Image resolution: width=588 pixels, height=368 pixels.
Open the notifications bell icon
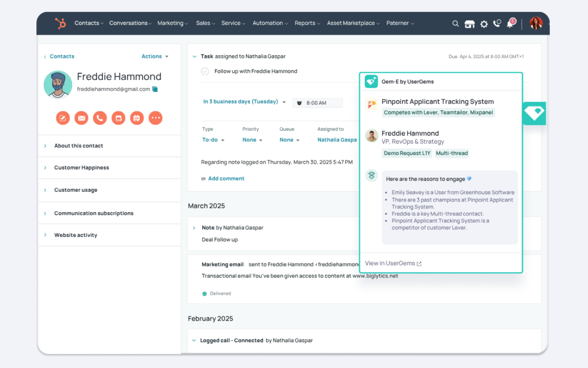coord(510,23)
